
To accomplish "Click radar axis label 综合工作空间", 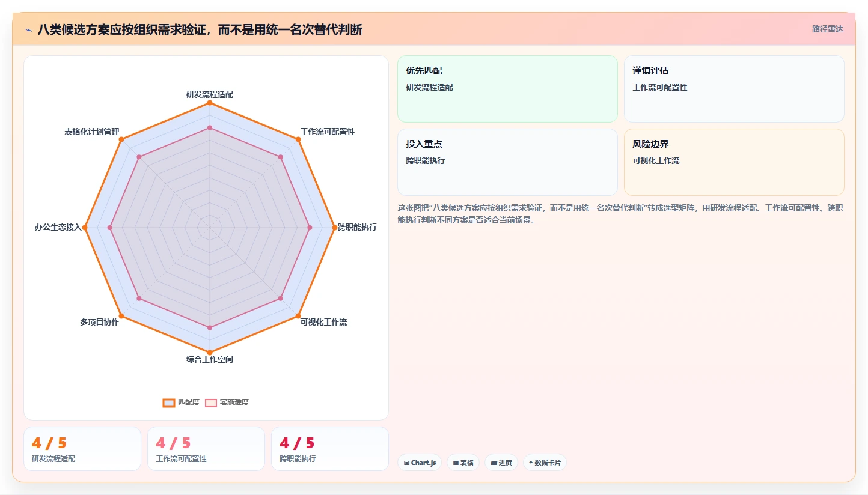I will tap(210, 359).
